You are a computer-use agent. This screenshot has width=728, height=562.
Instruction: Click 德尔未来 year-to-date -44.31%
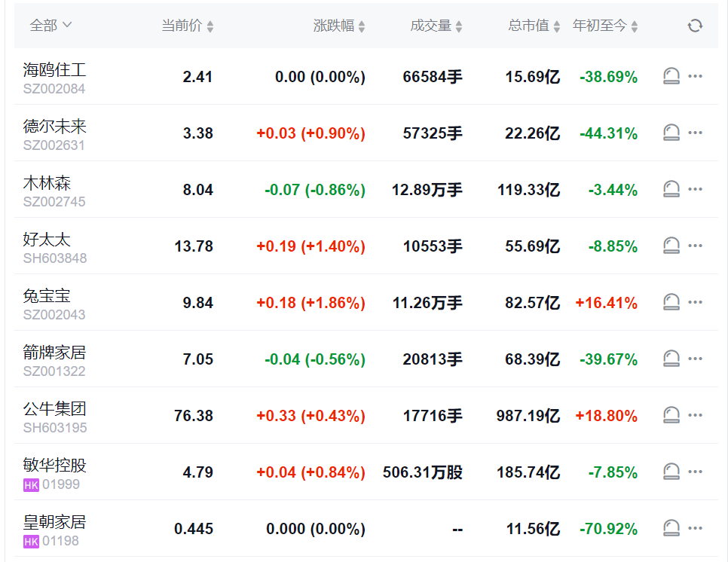[x=608, y=133]
